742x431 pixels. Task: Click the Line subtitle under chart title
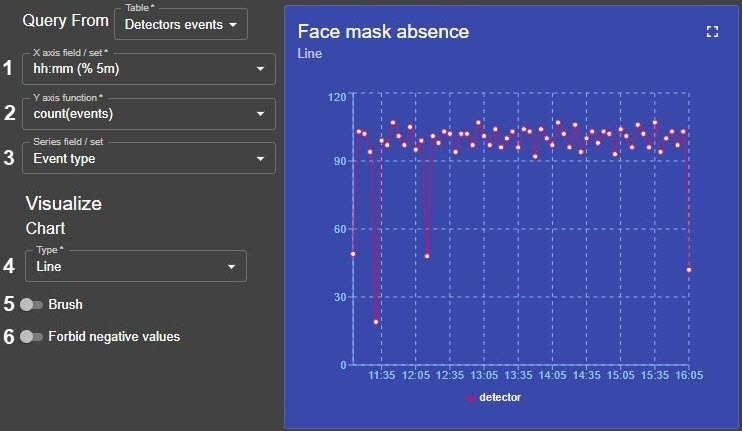click(x=310, y=54)
